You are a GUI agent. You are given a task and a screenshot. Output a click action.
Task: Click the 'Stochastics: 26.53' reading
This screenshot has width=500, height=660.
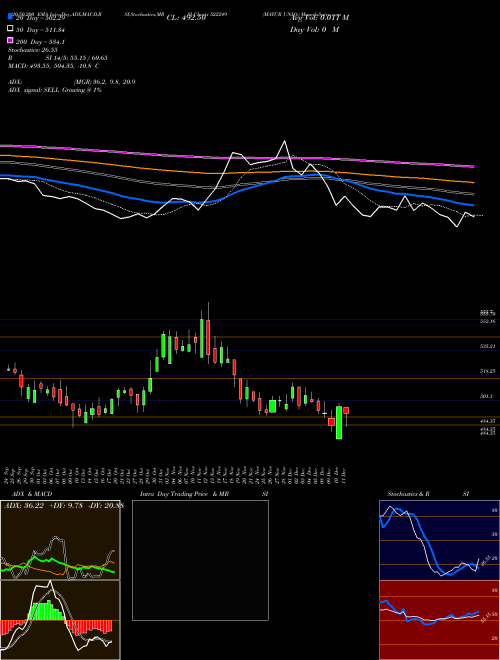[x=33, y=50]
